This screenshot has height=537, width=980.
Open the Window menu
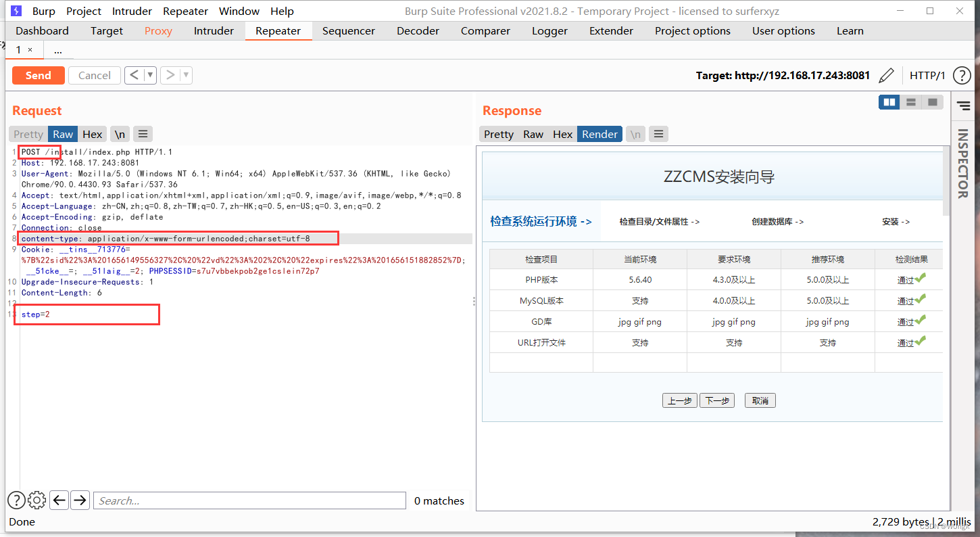239,11
